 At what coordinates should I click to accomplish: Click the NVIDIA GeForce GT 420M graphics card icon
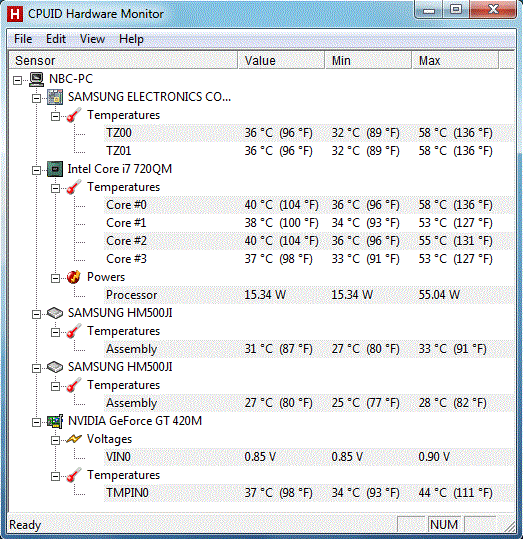pos(55,421)
